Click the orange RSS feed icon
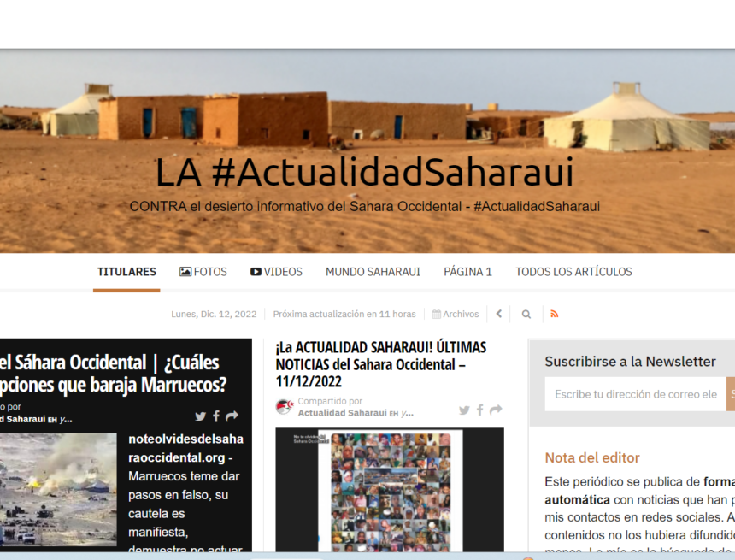The height and width of the screenshot is (560, 735). (555, 314)
